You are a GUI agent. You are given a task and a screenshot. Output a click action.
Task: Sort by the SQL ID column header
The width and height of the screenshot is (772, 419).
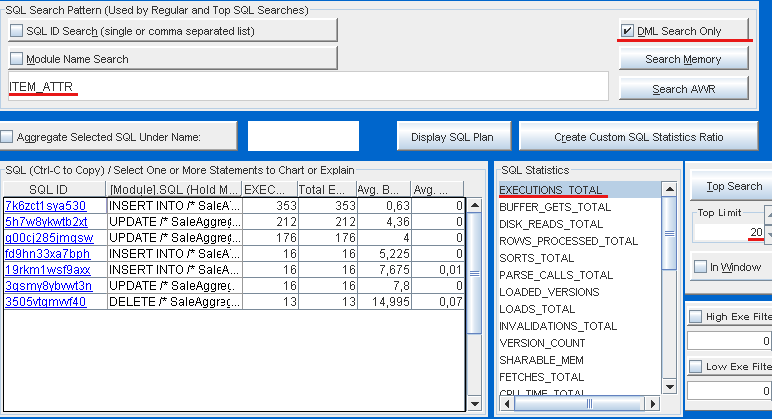48,188
